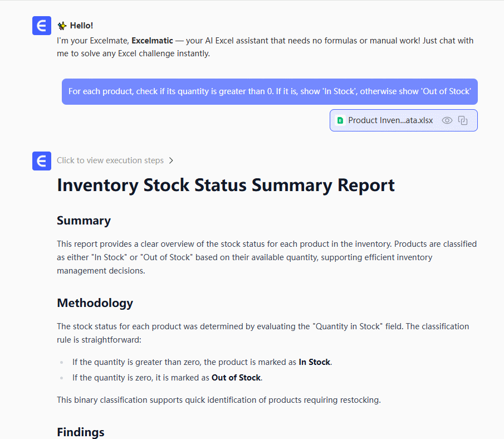Viewport: 504px width, 439px height.
Task: Click the Summary section heading
Action: tap(84, 221)
